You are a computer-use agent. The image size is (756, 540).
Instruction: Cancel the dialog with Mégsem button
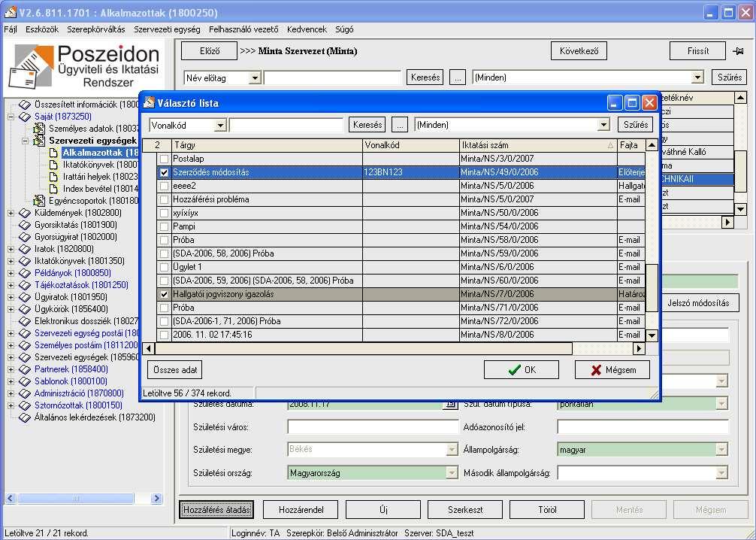(x=612, y=369)
